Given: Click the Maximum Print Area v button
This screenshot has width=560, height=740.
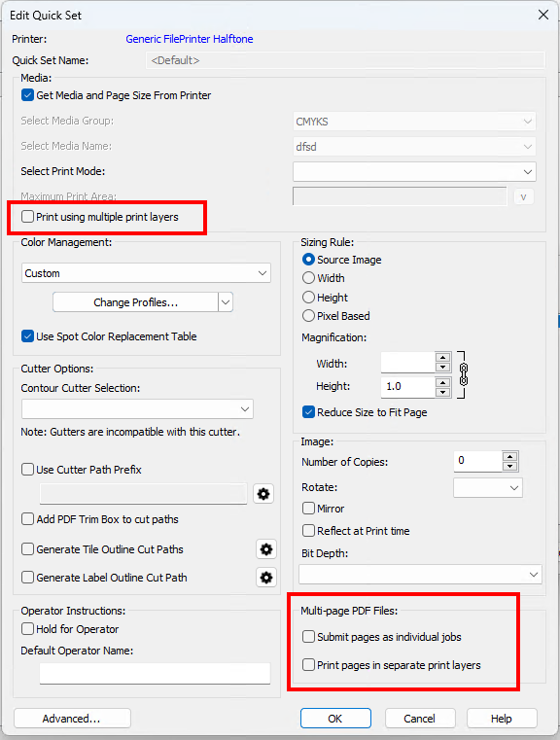Looking at the screenshot, I should [523, 196].
